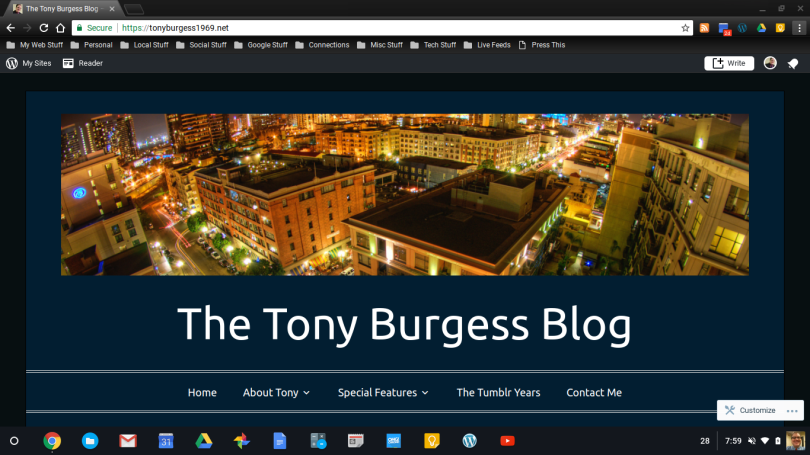Open the Chrome three-dot menu
The width and height of the screenshot is (810, 455).
coord(799,28)
